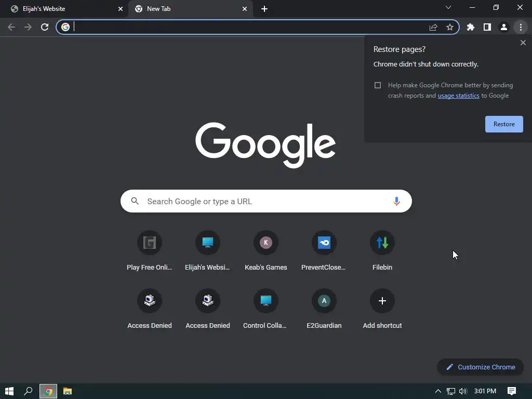
Task: Expand the tab search chevron
Action: click(x=448, y=7)
